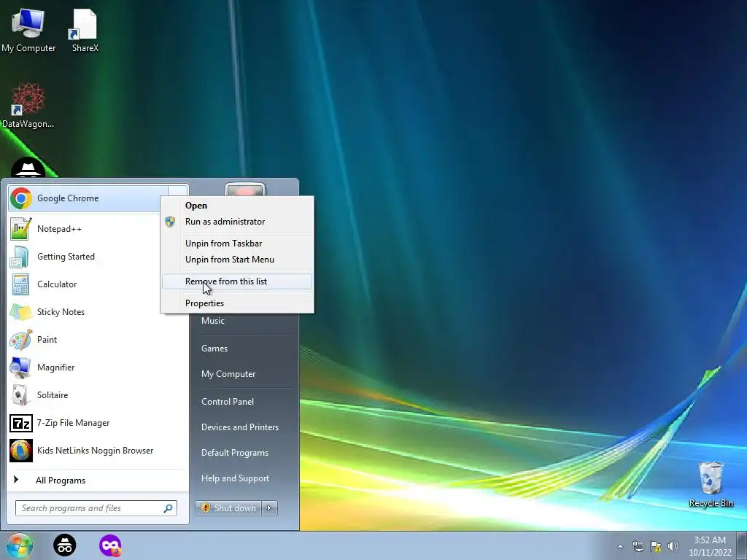
Task: Open My Computer link in Start menu
Action: [244, 374]
